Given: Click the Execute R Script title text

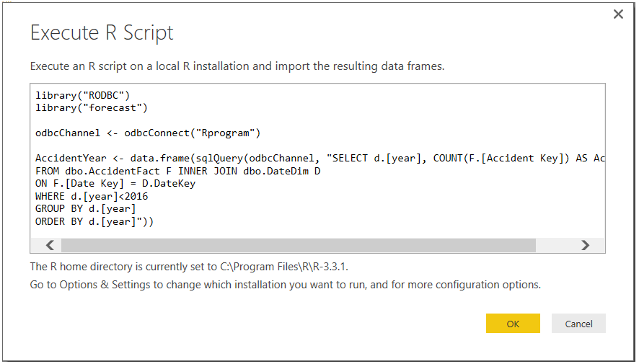Looking at the screenshot, I should tap(102, 33).
